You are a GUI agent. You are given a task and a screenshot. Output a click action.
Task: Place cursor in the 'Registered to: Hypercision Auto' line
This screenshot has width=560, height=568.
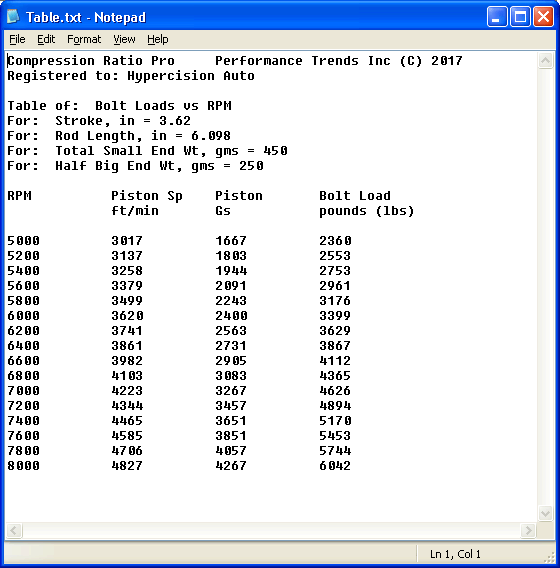[131, 76]
